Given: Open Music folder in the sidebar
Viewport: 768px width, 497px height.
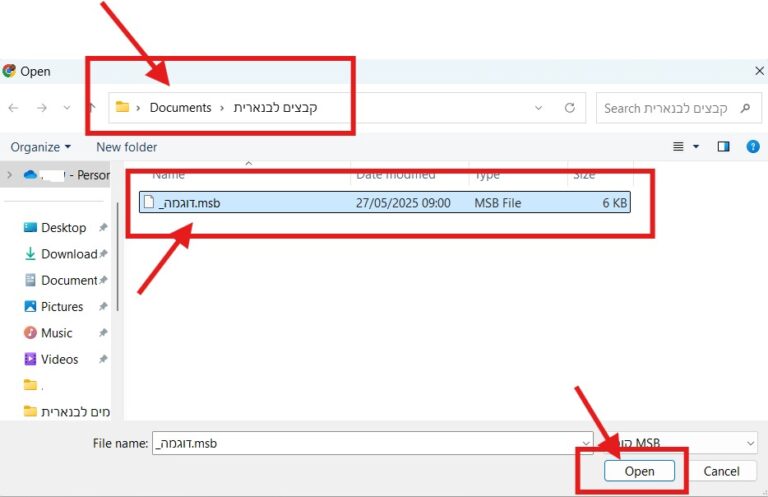Looking at the screenshot, I should click(56, 333).
